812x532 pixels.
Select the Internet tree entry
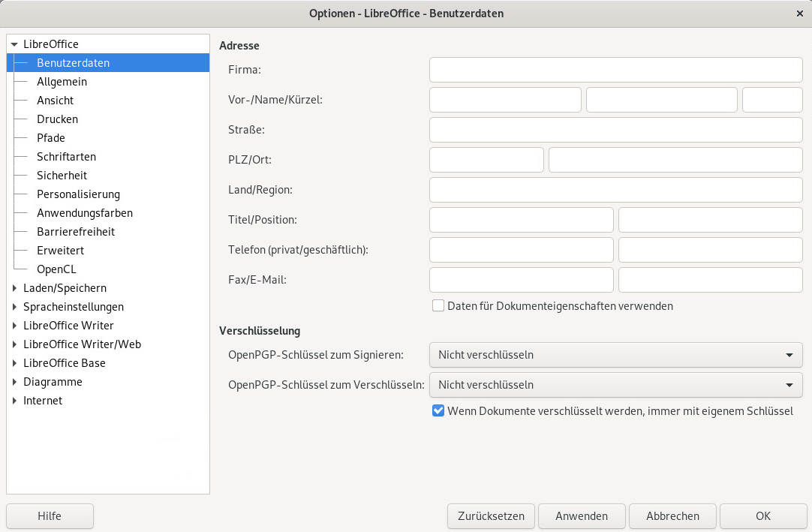[43, 401]
